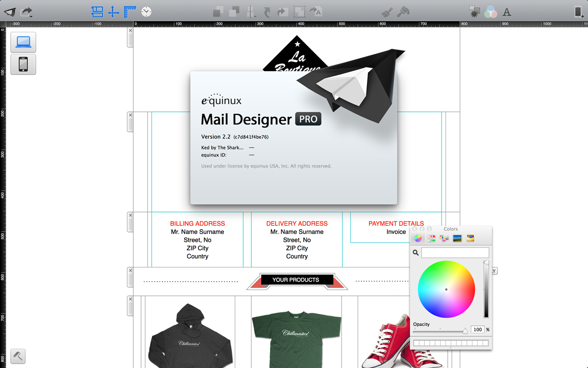Viewport: 588px width, 368px height.
Task: Click the grip handle of YOUR PRODUCTS block
Action: pyautogui.click(x=130, y=280)
